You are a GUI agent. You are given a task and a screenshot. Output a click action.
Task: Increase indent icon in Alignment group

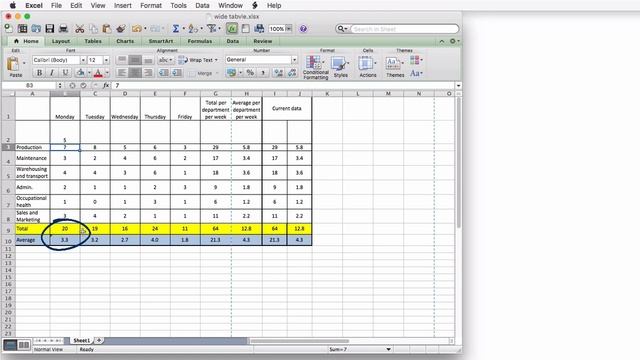[x=177, y=73]
